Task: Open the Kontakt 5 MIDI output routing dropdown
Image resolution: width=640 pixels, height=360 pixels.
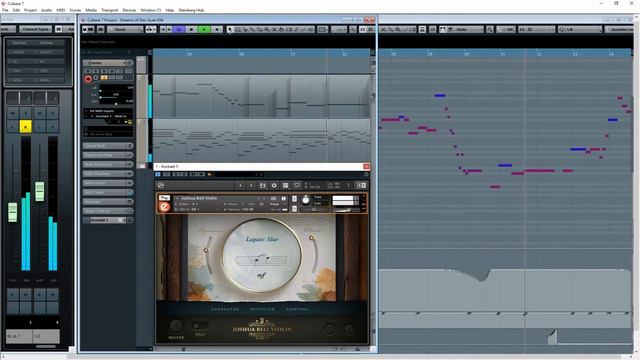Action: pyautogui.click(x=108, y=116)
